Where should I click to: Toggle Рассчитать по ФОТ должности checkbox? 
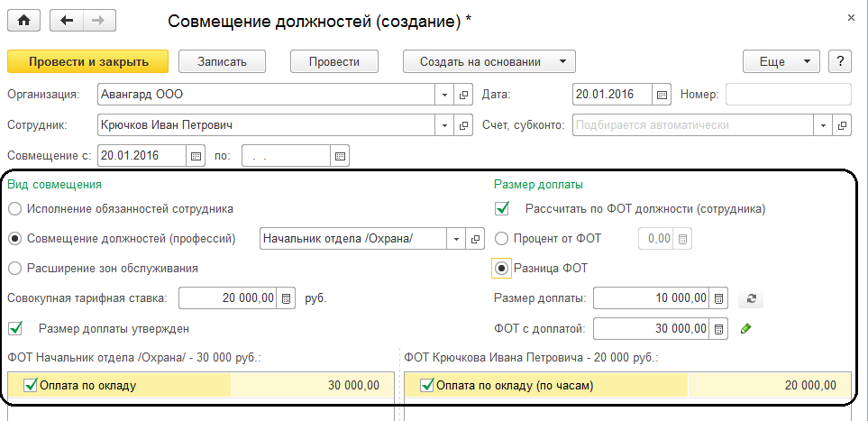click(503, 208)
